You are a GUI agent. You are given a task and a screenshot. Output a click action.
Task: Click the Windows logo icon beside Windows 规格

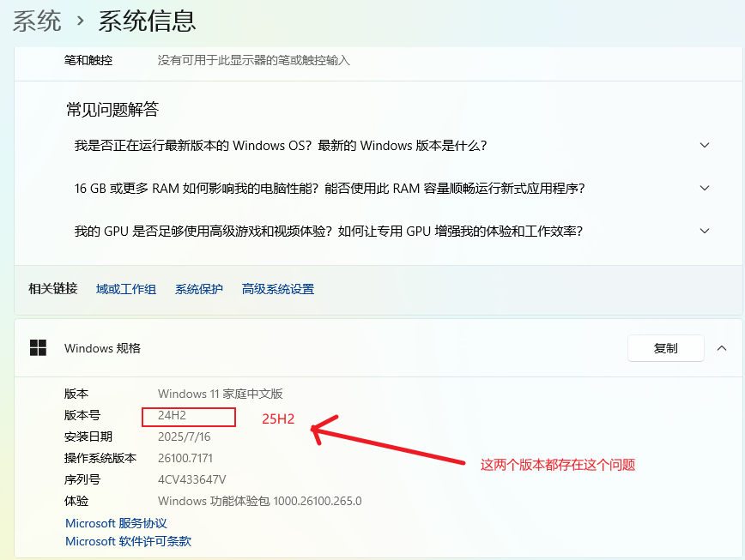(x=38, y=348)
